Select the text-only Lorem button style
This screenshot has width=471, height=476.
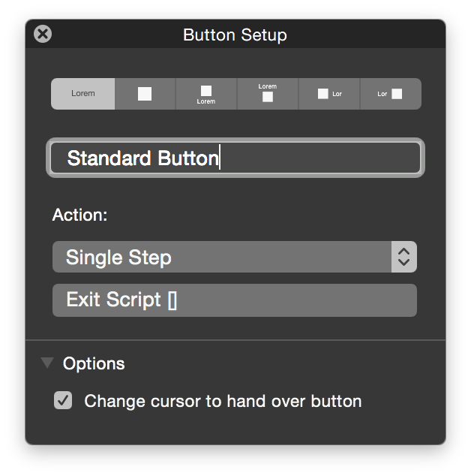[82, 94]
